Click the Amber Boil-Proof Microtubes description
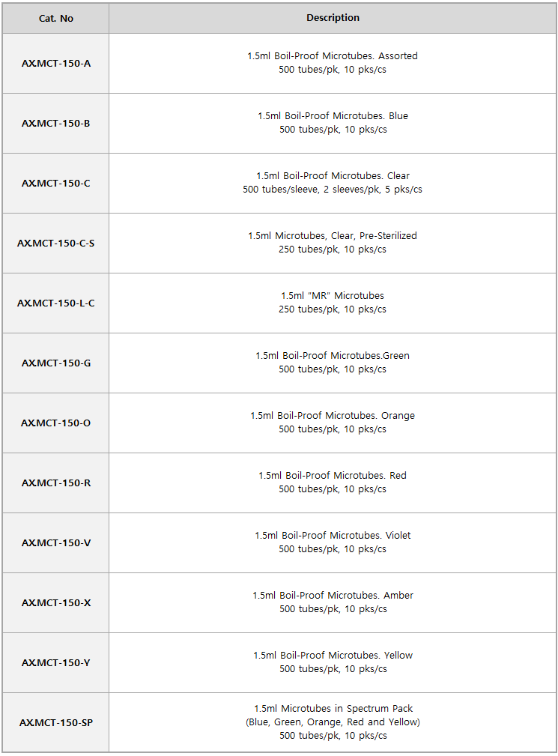 click(x=333, y=602)
